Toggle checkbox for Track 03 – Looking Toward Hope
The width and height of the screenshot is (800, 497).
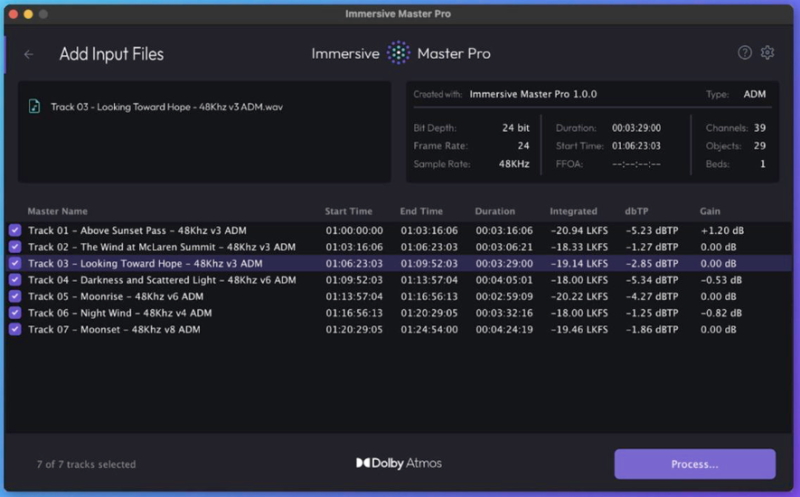15,263
